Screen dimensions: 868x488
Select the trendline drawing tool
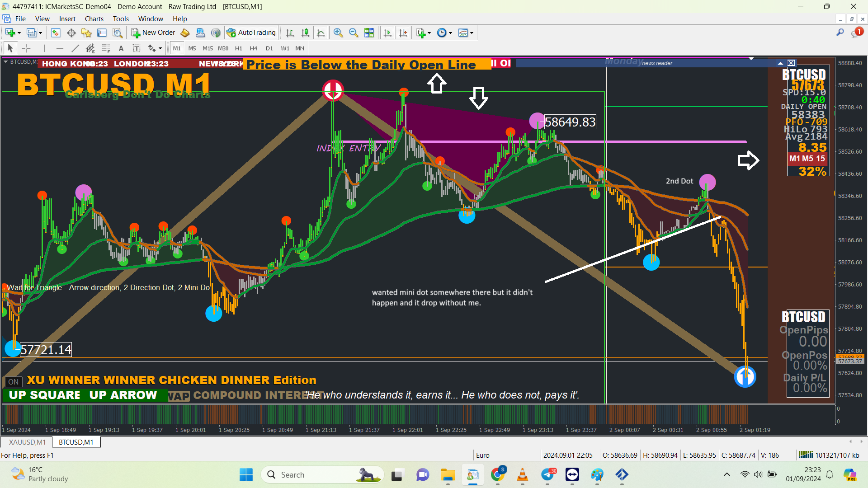coord(75,48)
